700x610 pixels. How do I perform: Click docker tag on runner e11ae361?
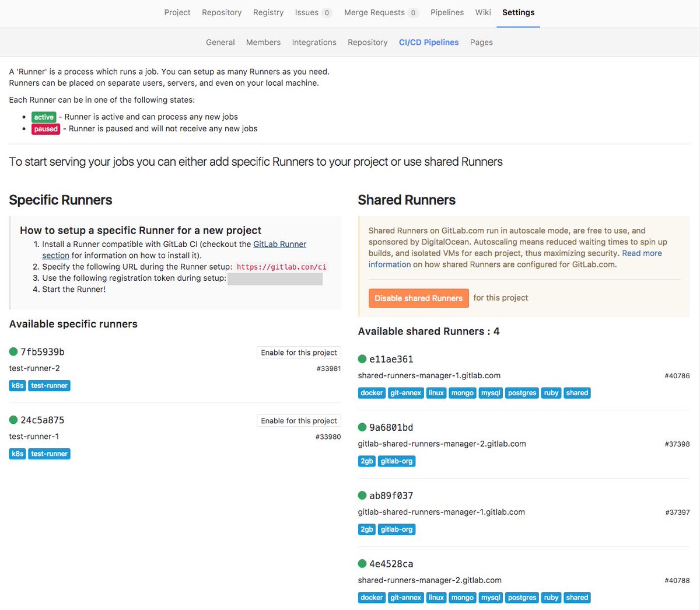372,393
